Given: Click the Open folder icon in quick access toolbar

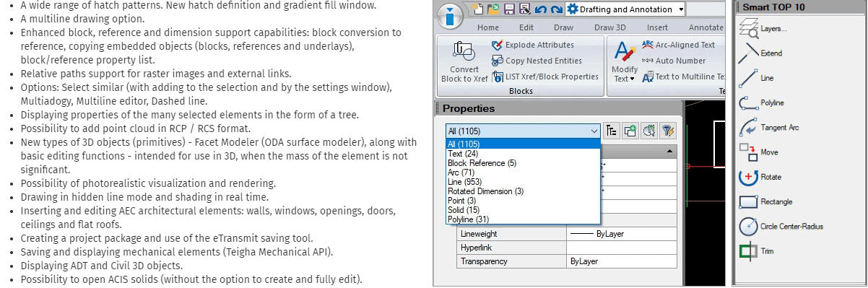Looking at the screenshot, I should (495, 9).
